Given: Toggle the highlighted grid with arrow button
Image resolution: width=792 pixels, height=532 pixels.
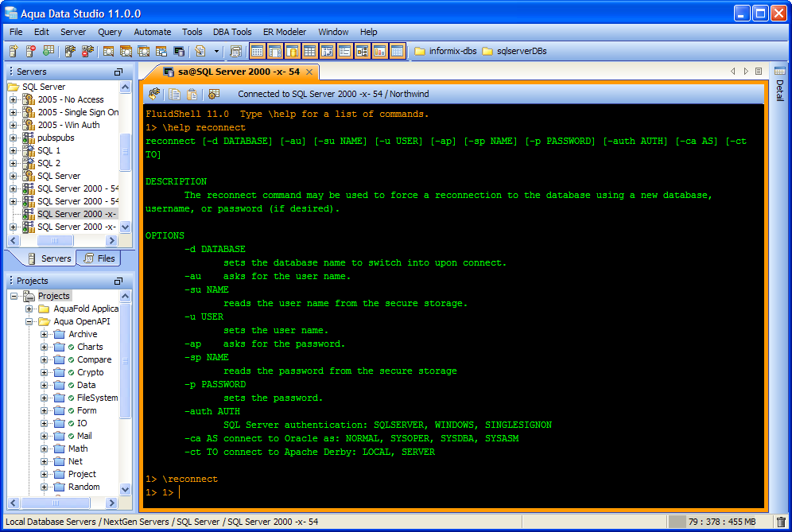Looking at the screenshot, I should click(x=328, y=51).
